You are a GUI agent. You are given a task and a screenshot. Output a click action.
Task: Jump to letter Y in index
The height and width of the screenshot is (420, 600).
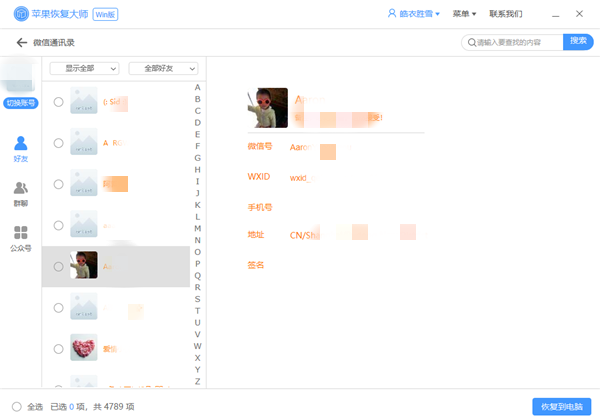(x=197, y=370)
